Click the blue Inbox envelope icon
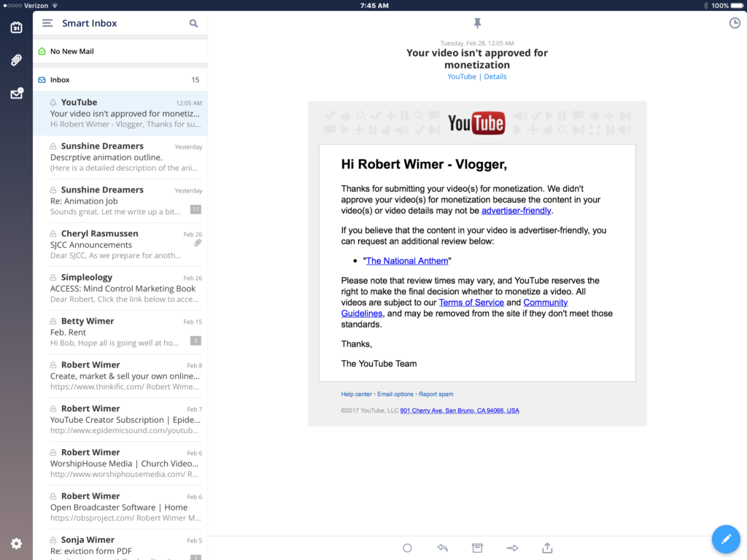This screenshot has height=560, width=747. click(42, 79)
